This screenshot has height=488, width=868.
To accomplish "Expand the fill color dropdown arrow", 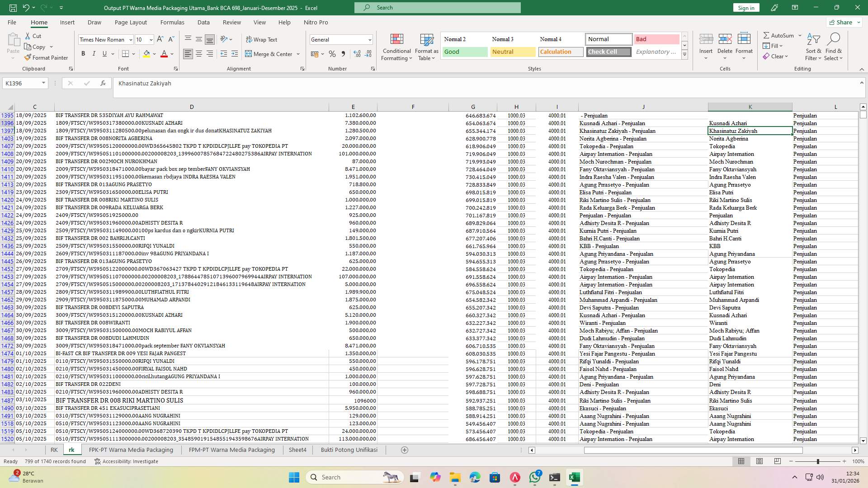I will pyautogui.click(x=154, y=53).
